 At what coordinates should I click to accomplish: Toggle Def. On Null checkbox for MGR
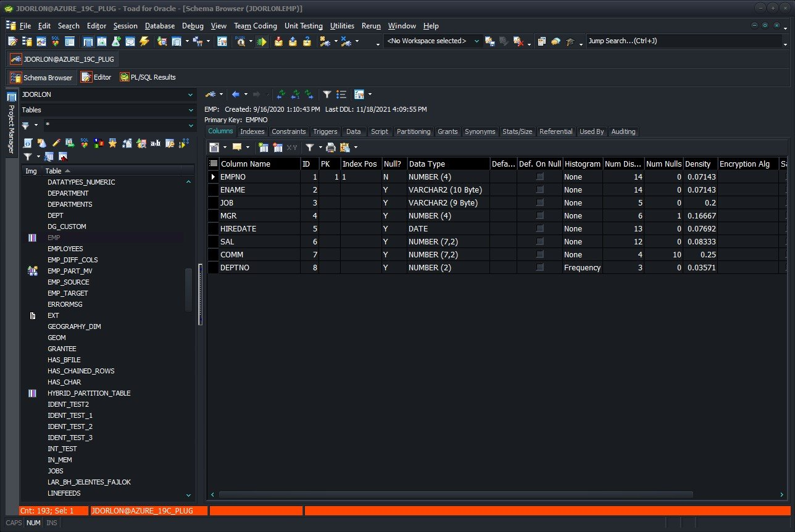click(x=540, y=215)
